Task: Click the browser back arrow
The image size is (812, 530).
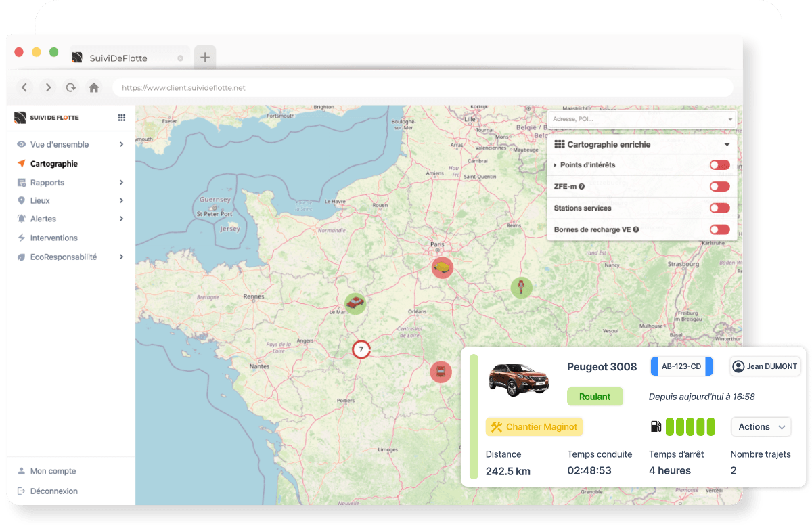Action: pyautogui.click(x=24, y=87)
